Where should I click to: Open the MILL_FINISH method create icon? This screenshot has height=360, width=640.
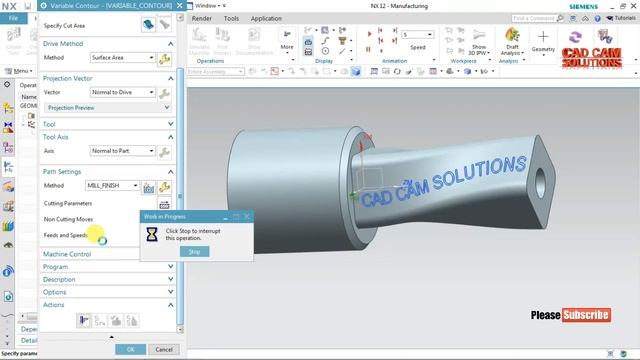149,187
